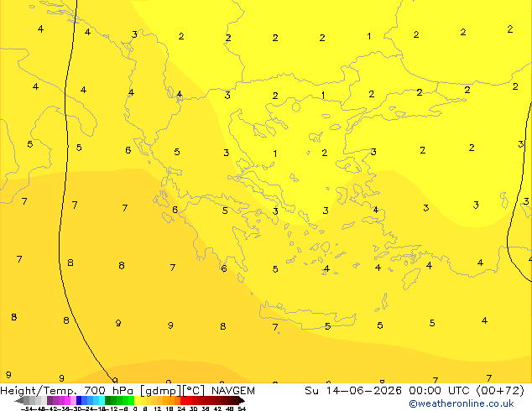Viewport: 532px width, 411px height.
Task: Click the bright red swatch above the 24 label
Action: coord(183,400)
